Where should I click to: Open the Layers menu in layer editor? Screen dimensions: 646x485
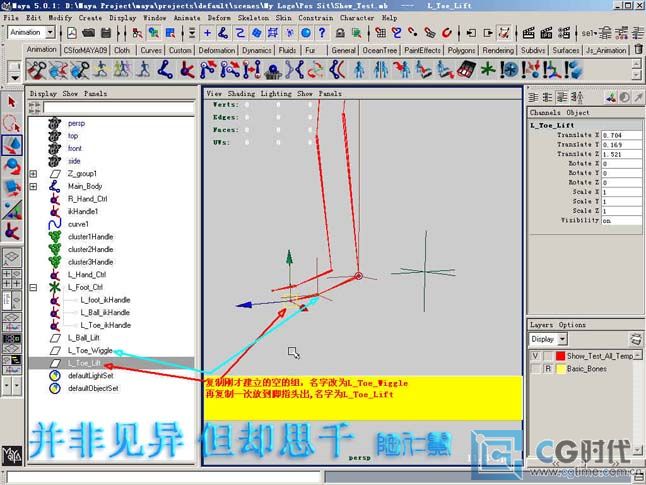coord(541,325)
